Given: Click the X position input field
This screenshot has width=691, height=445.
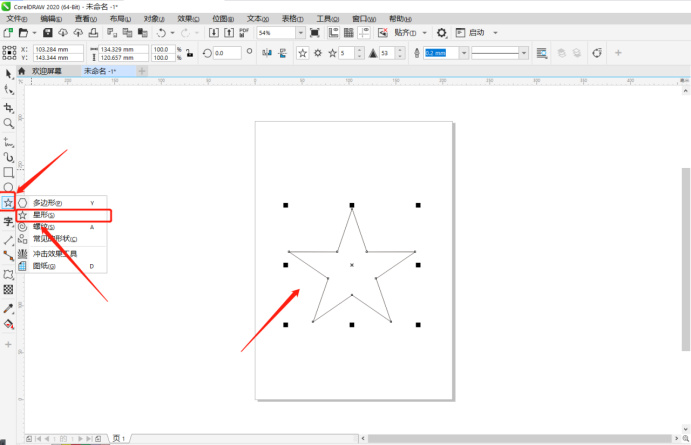Looking at the screenshot, I should pos(58,49).
